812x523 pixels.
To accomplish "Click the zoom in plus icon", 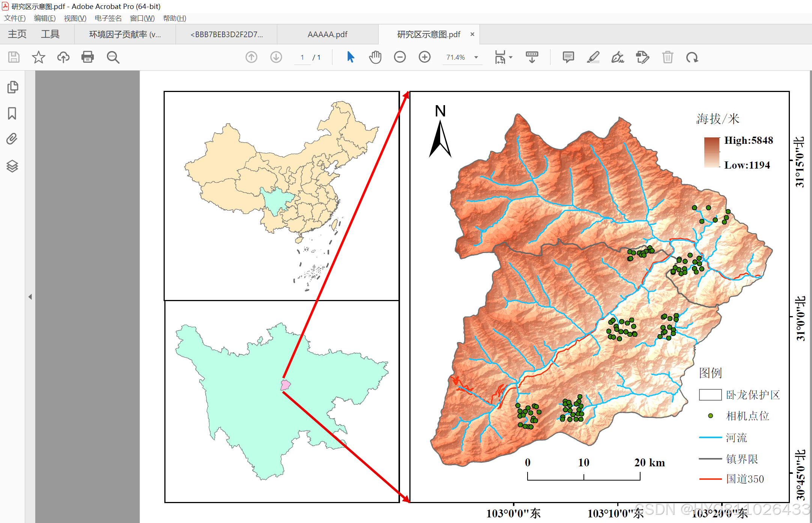I will pyautogui.click(x=424, y=57).
